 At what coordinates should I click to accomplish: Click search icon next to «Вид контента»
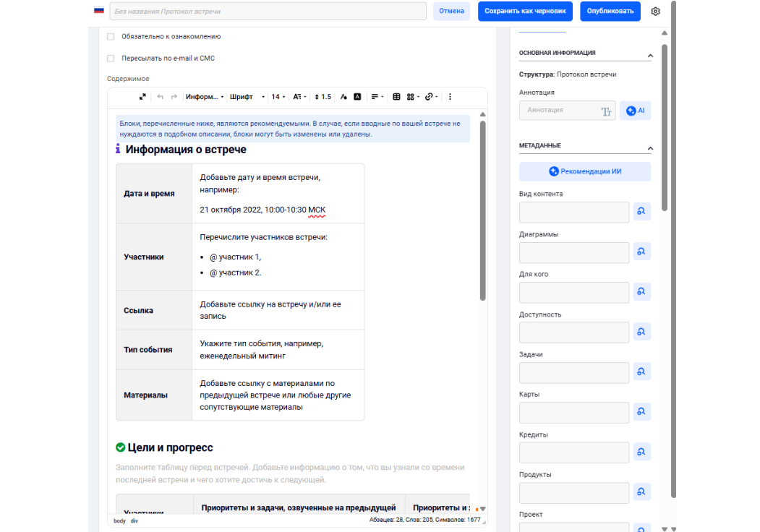pos(641,211)
